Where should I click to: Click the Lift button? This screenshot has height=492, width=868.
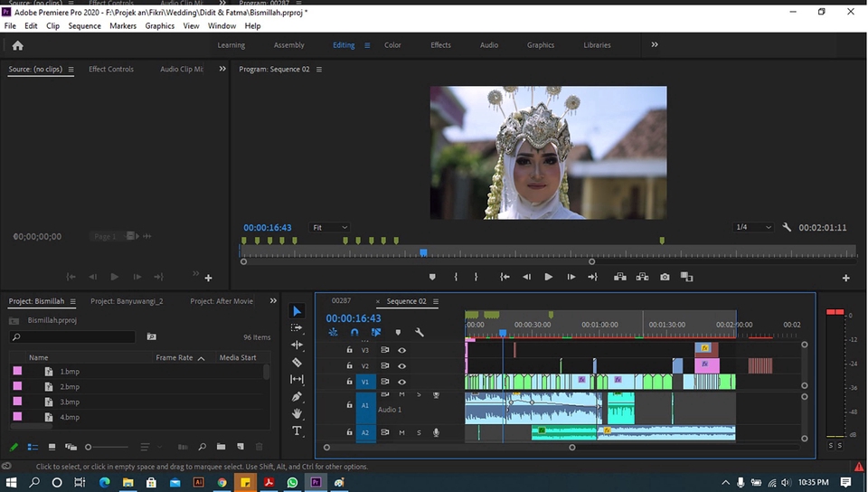click(620, 277)
